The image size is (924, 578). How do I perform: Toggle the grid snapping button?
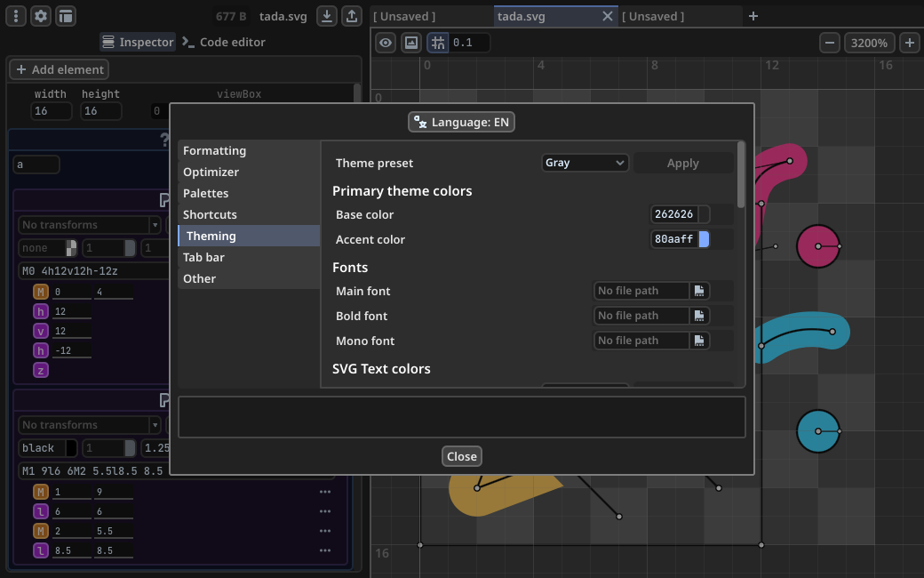pyautogui.click(x=437, y=43)
